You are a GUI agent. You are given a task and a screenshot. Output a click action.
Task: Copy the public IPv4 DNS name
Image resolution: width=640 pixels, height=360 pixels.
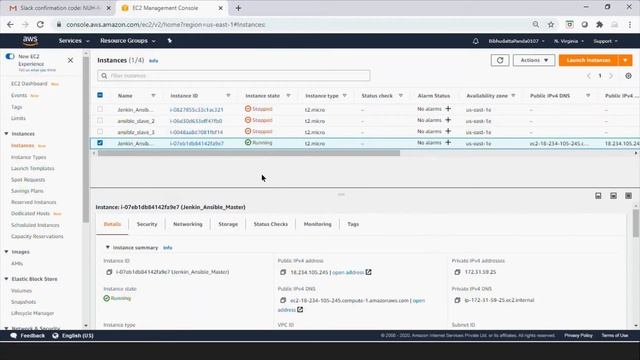283,300
